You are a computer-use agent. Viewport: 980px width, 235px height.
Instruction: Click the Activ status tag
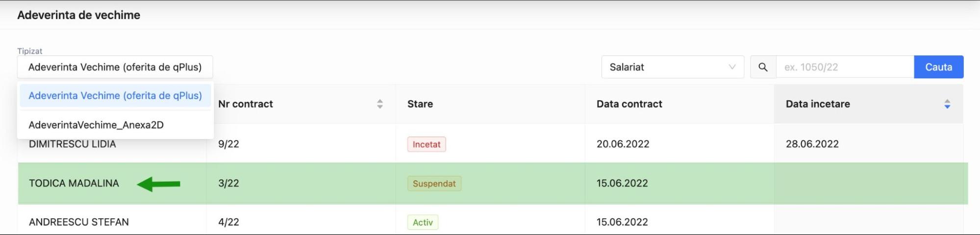pyautogui.click(x=423, y=222)
